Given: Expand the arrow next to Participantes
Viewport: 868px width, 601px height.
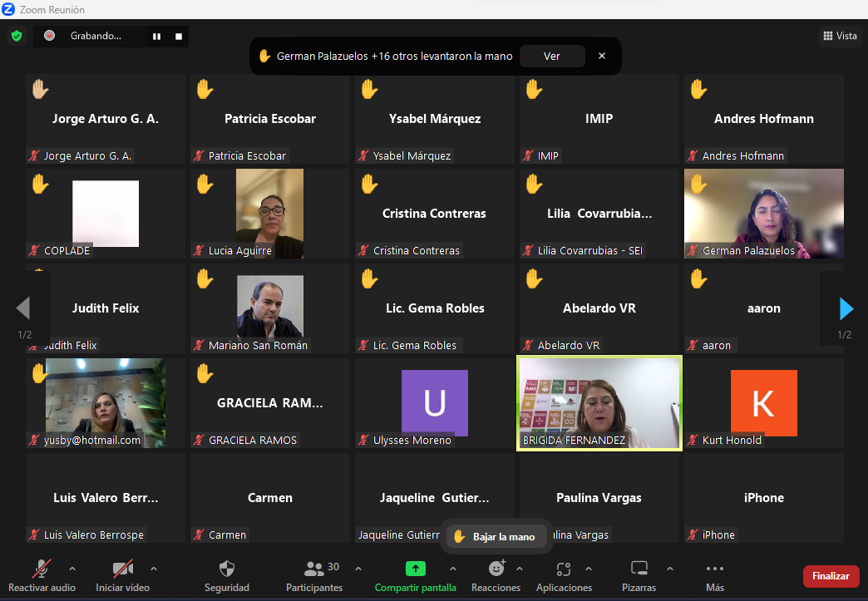Looking at the screenshot, I should 358,569.
